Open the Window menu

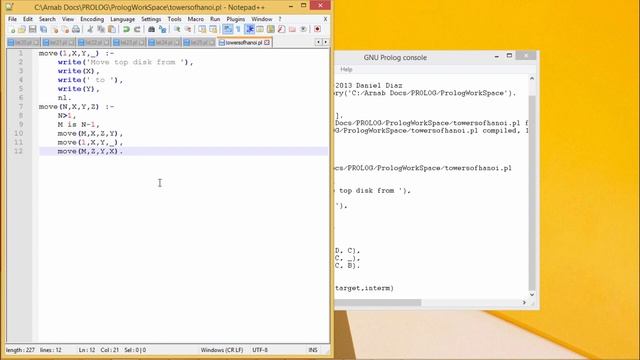(262, 19)
